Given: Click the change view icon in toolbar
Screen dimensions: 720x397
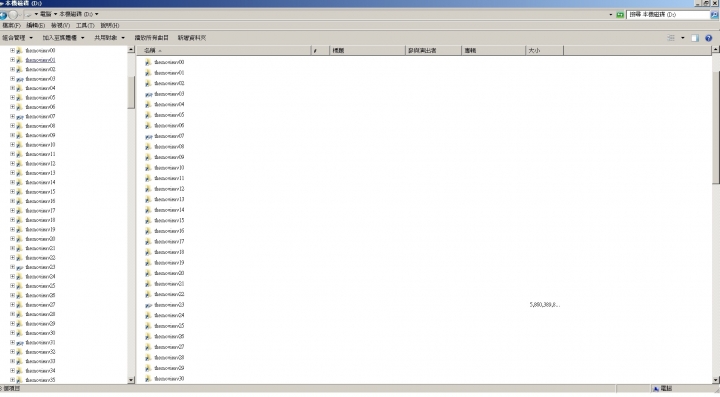Looking at the screenshot, I should [671, 38].
